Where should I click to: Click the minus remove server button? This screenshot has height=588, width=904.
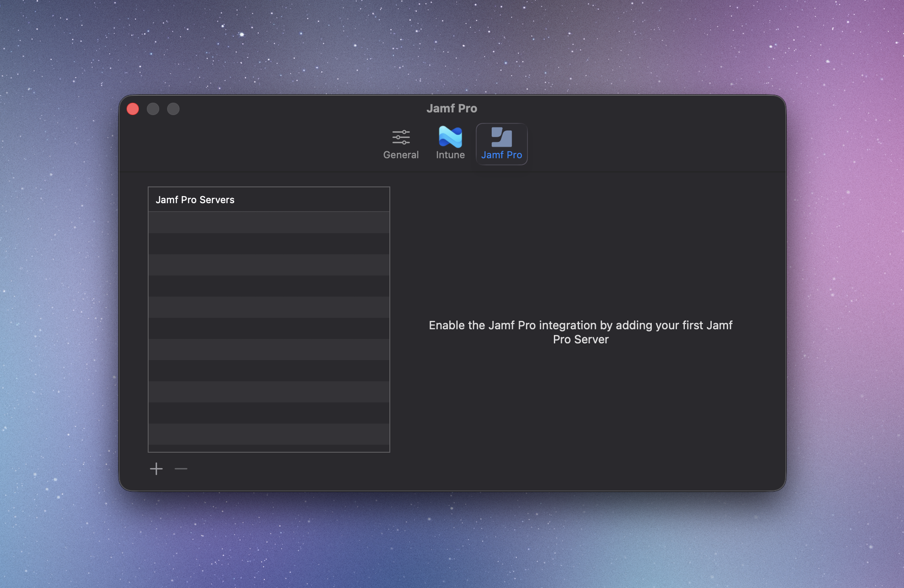(181, 469)
